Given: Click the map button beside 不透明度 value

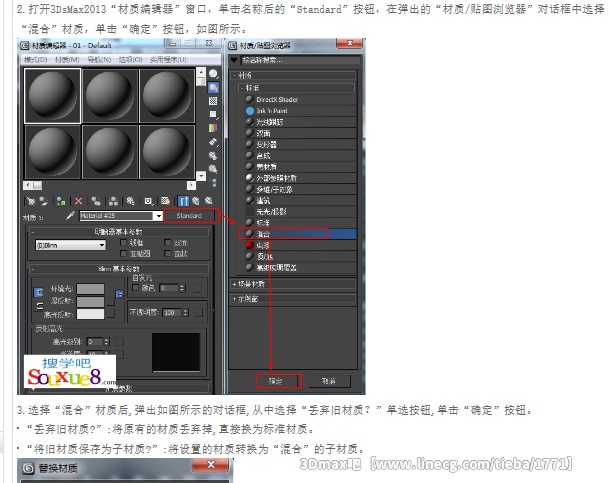Looking at the screenshot, I should (198, 312).
